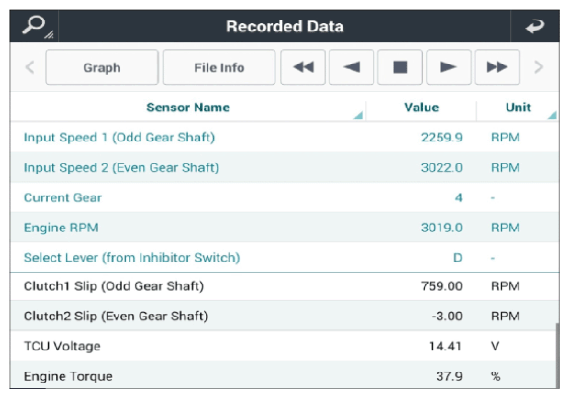Viewport: 569px width, 398px height.
Task: Click the % unit of Engine Torque
Action: tap(496, 376)
